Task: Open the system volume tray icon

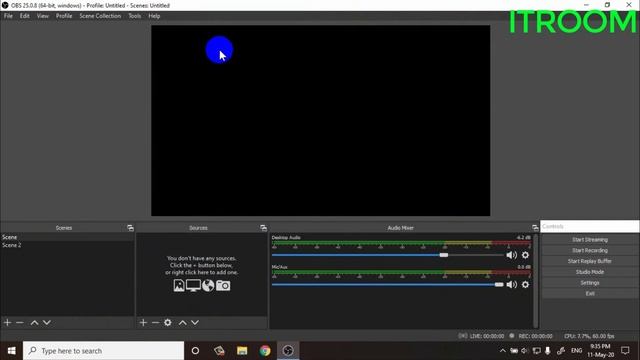Action: coord(524,351)
